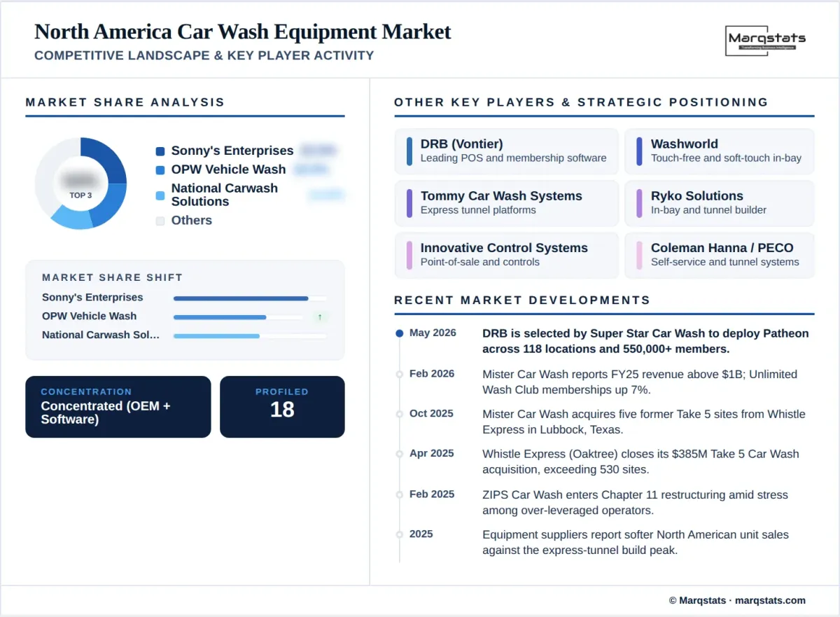The image size is (840, 617).
Task: Click the Other Key Players heading
Action: coord(581,102)
